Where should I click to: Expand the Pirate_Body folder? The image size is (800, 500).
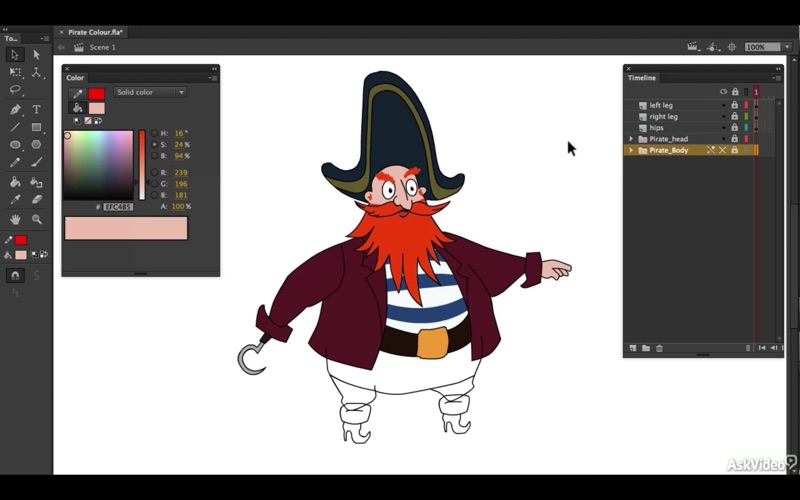[x=631, y=150]
